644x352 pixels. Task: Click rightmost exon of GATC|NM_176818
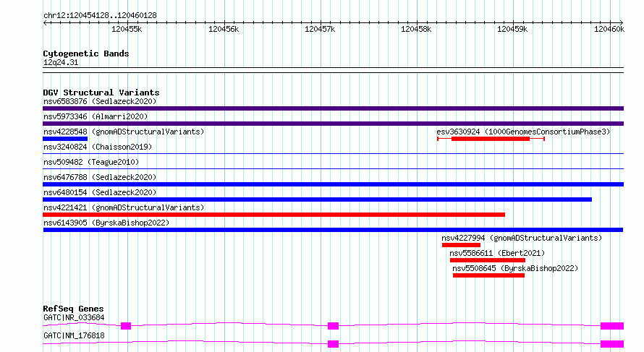612,344
